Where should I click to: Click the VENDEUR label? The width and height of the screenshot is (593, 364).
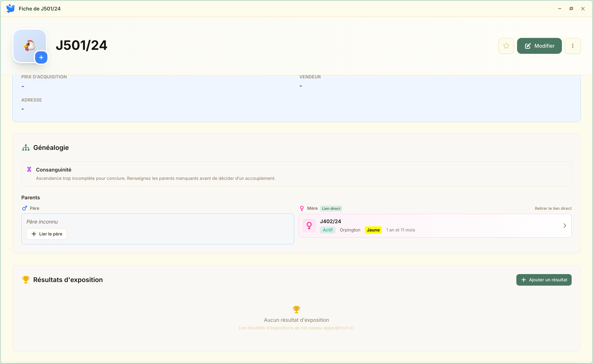310,77
